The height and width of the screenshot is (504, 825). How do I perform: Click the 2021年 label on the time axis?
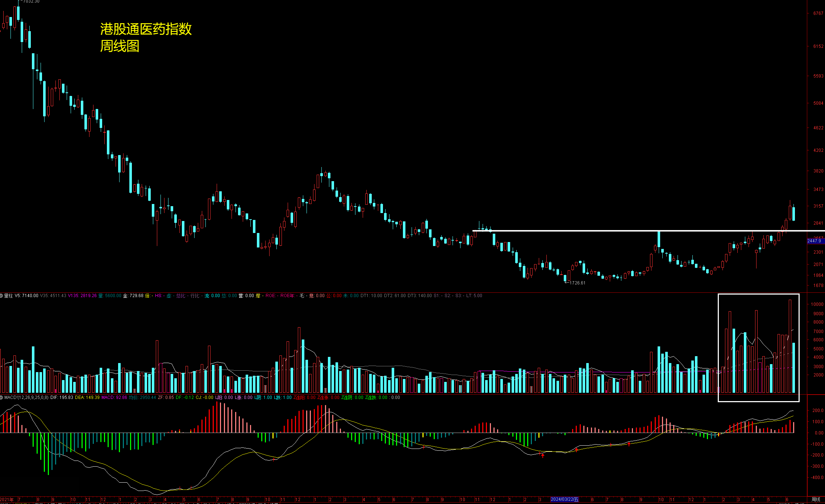click(x=7, y=499)
